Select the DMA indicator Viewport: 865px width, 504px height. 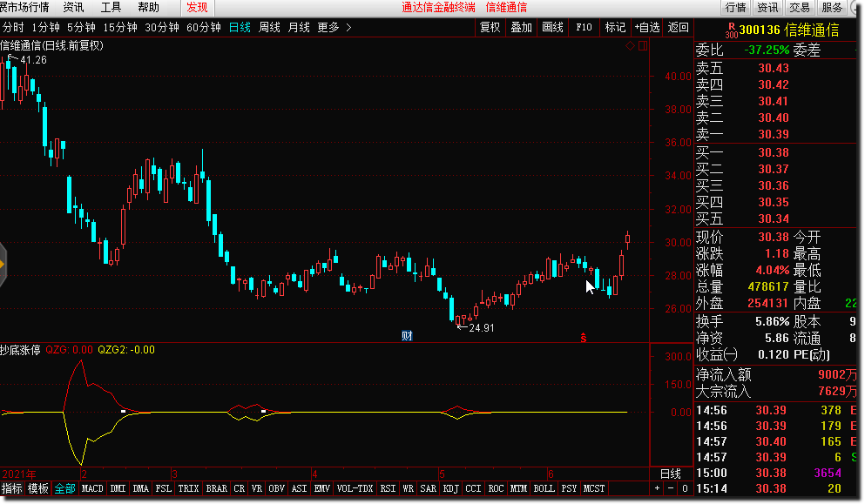[x=140, y=488]
